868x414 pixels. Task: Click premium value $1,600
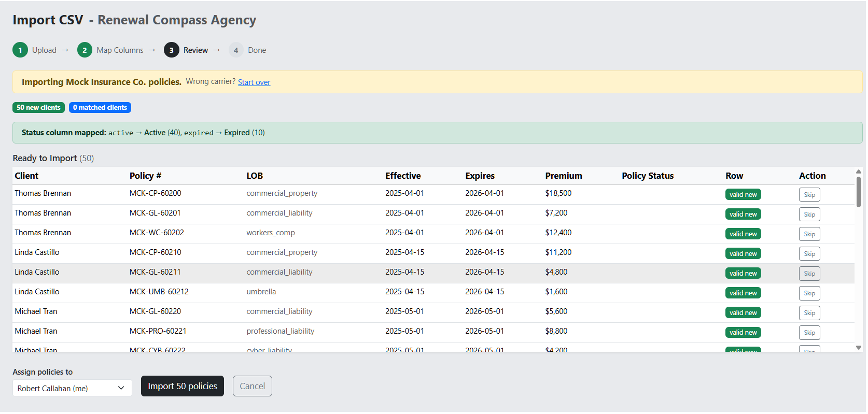point(556,292)
